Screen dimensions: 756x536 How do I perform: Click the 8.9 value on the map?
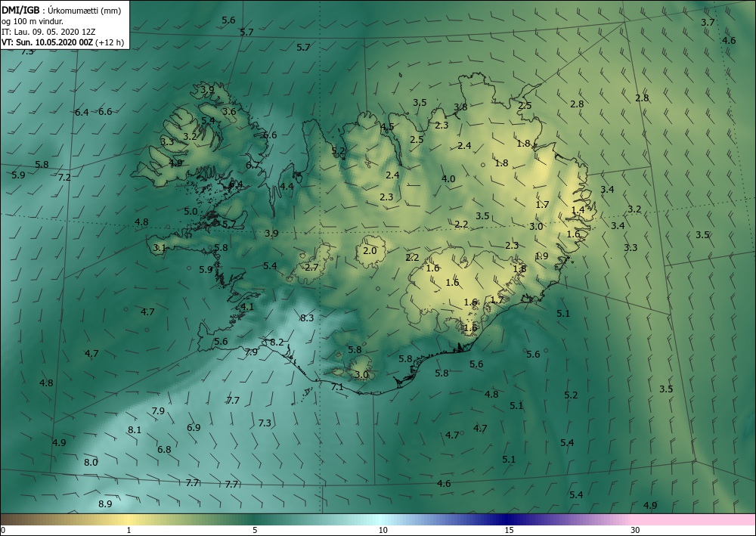click(x=105, y=504)
